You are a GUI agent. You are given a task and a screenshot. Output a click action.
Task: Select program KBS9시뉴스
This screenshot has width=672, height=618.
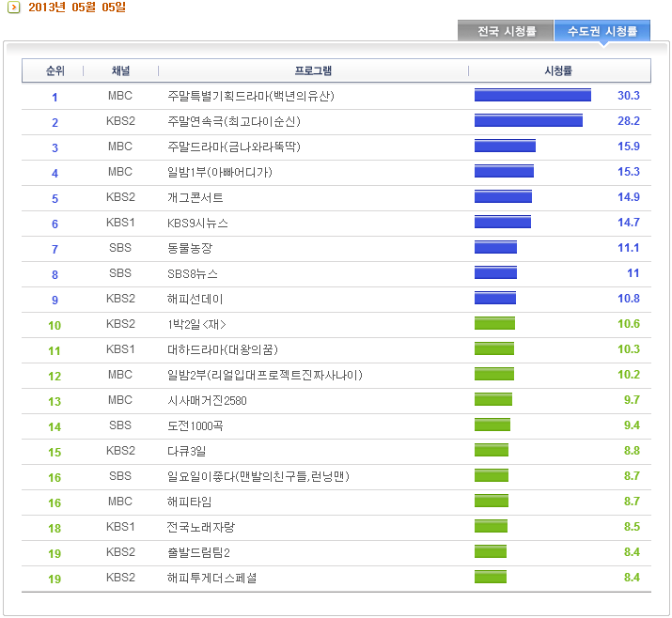coord(197,223)
